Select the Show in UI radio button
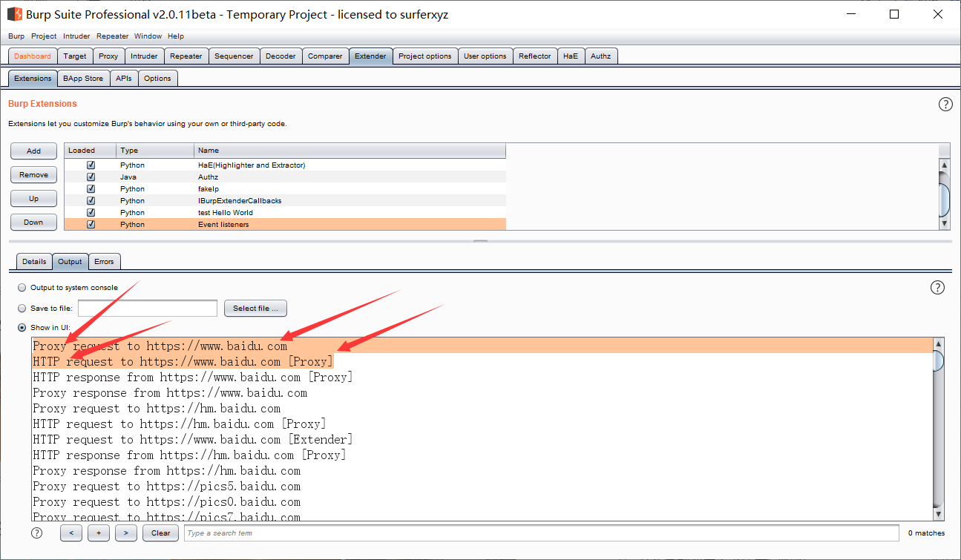 tap(22, 327)
